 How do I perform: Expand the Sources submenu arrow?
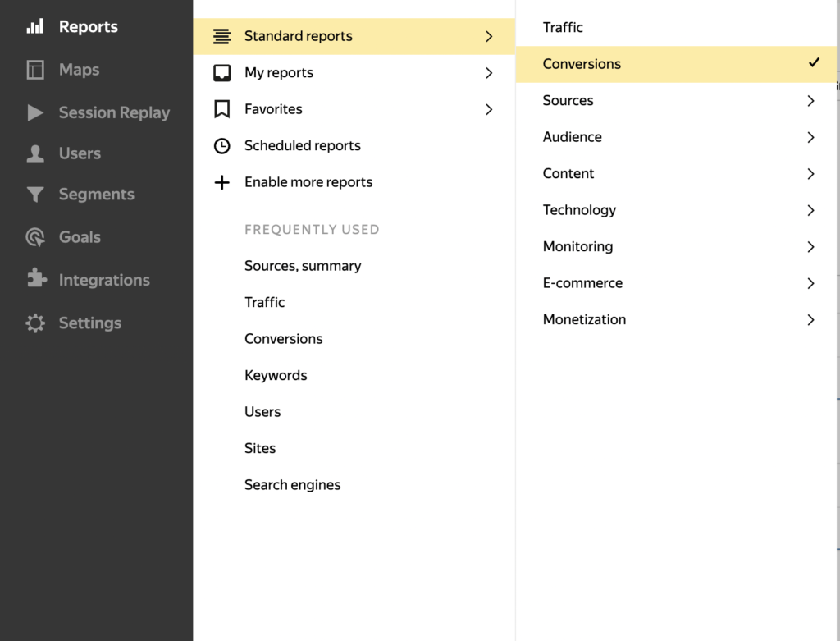[810, 101]
